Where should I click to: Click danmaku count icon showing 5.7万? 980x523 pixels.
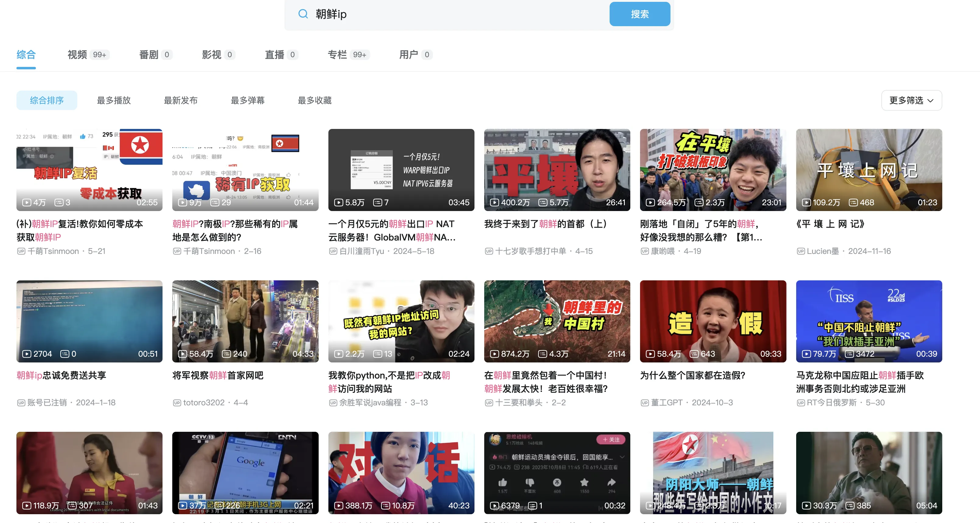tap(543, 203)
